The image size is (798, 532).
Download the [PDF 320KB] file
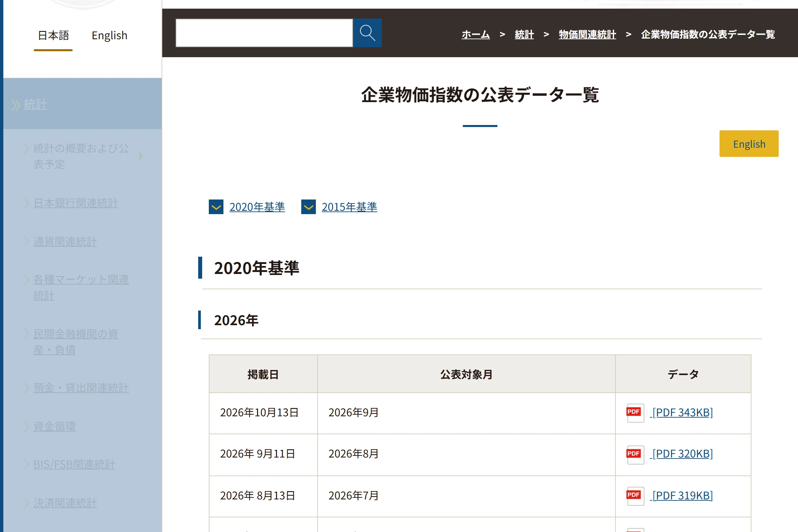pos(681,454)
